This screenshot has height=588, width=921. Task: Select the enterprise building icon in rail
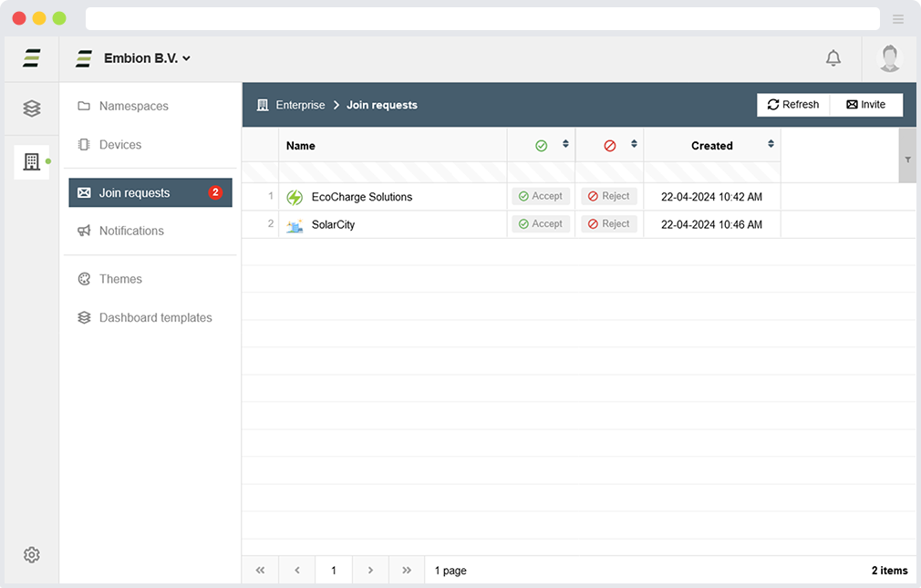click(32, 162)
